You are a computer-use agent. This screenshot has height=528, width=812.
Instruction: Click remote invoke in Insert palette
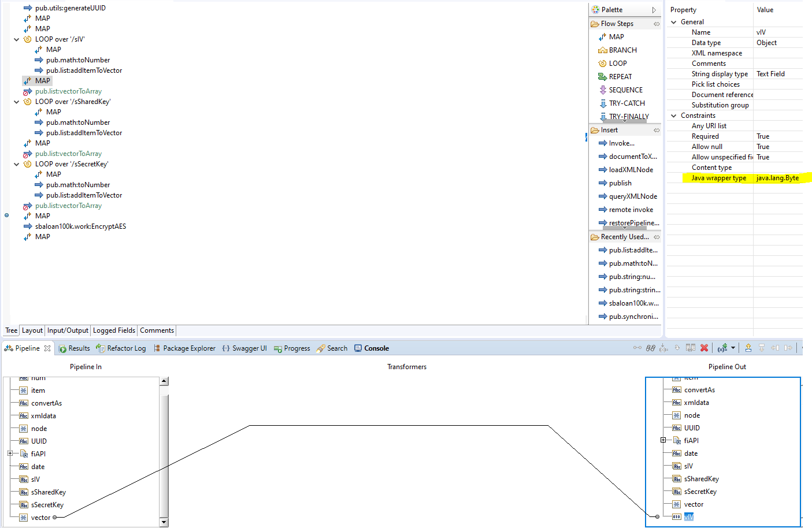[626, 210]
